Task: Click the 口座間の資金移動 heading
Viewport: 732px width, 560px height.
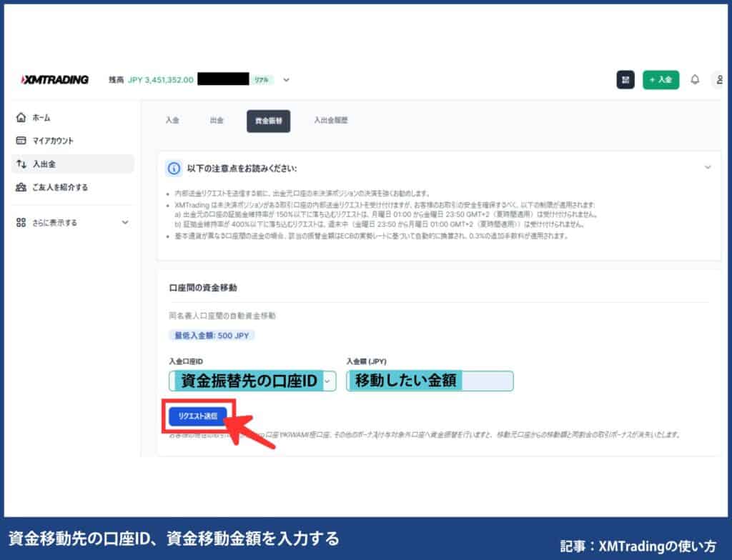Action: (203, 288)
